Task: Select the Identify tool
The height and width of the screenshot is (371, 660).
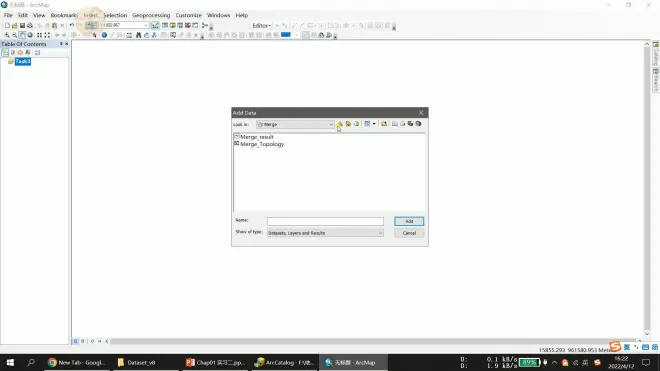Action: (x=104, y=35)
